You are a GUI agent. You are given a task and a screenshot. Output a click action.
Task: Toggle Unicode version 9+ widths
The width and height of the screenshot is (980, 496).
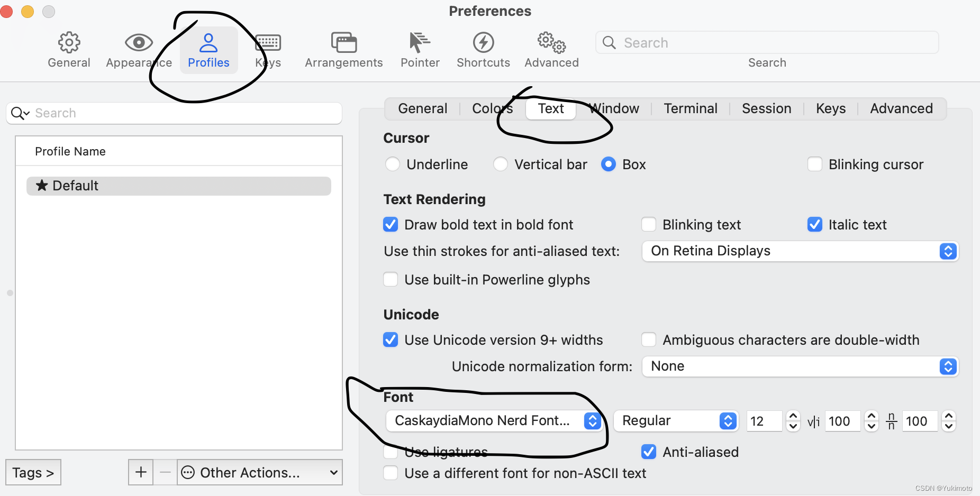coord(391,339)
